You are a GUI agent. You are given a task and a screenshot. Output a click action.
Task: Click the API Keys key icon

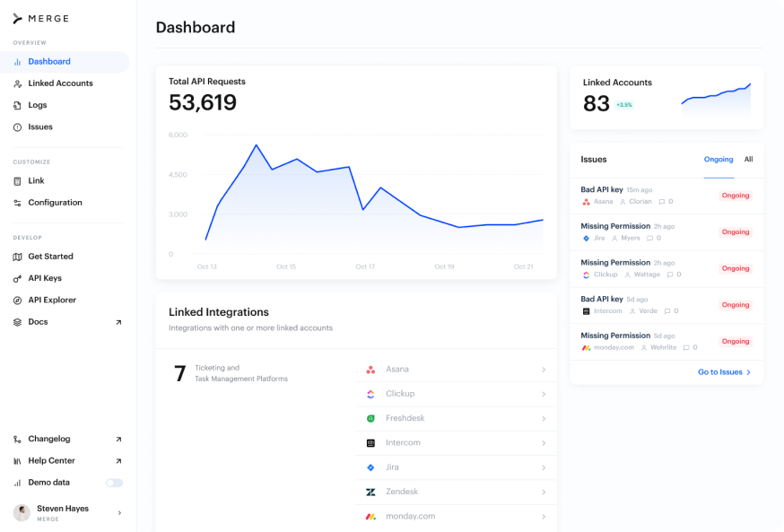click(17, 279)
